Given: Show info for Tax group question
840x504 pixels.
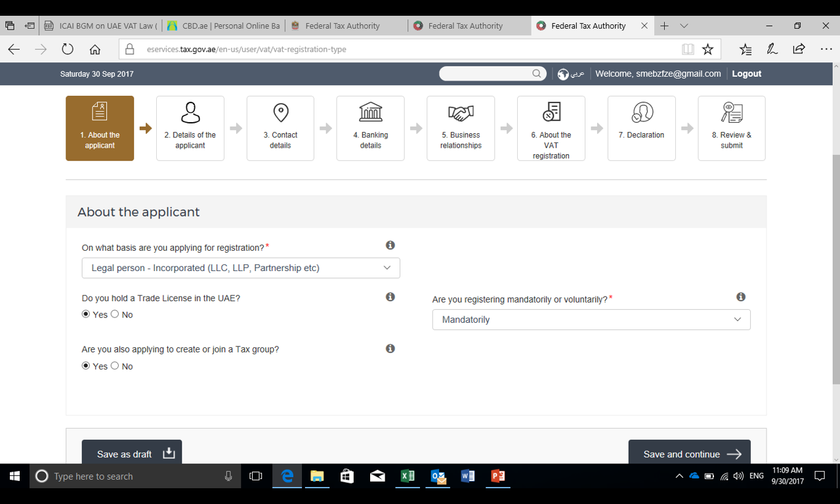Looking at the screenshot, I should pos(390,348).
